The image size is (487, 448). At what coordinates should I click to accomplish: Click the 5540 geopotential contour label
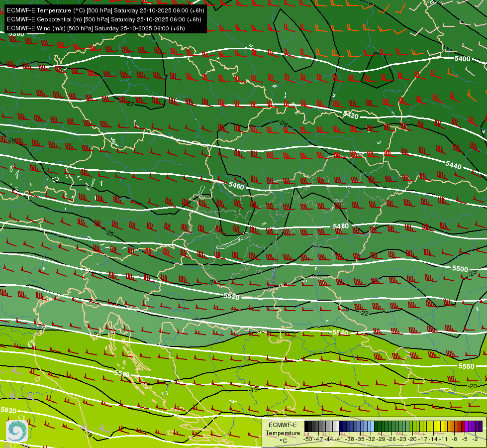pos(340,333)
